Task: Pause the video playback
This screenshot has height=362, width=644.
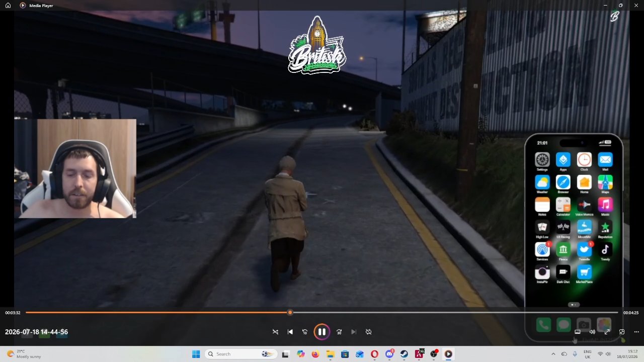Action: point(321,332)
